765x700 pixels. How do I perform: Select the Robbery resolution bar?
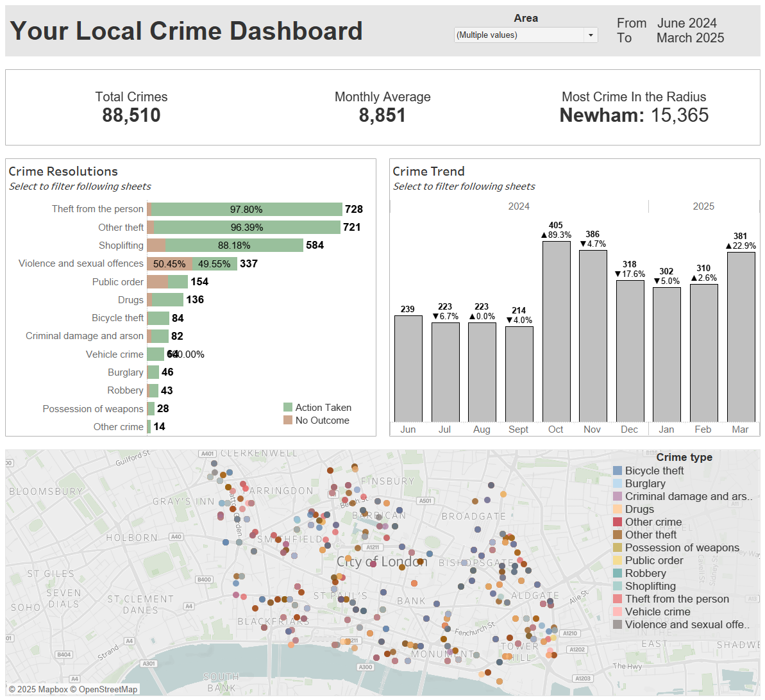click(x=153, y=391)
